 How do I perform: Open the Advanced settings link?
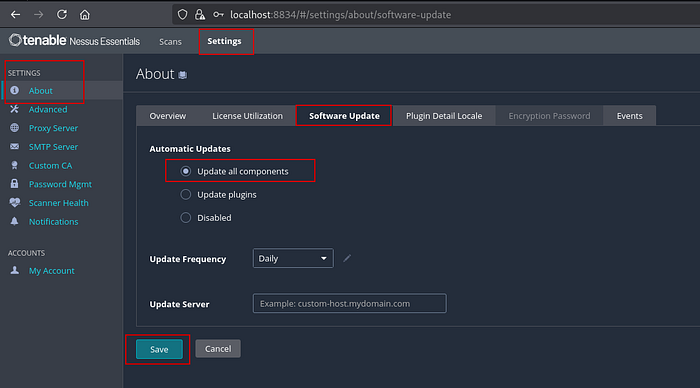(x=48, y=109)
